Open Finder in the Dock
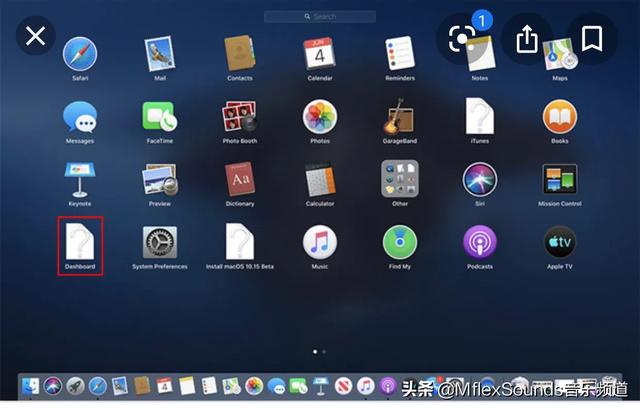The height and width of the screenshot is (410, 640). (31, 386)
